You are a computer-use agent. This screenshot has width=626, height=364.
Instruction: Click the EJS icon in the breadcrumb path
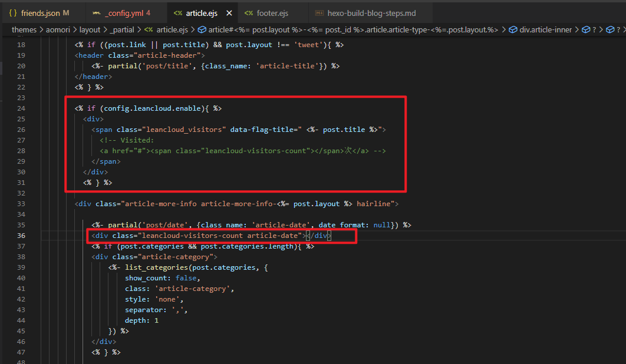149,29
